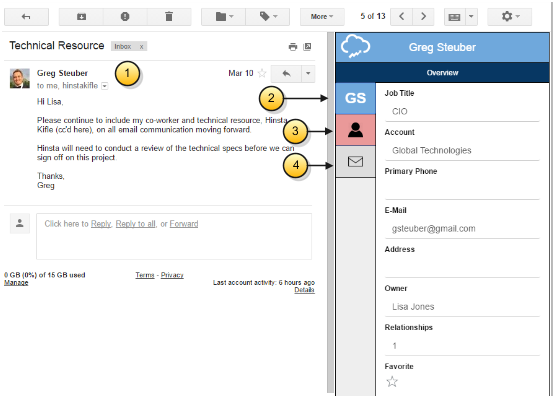Click the empty Primary Phone field
The width and height of the screenshot is (555, 398).
coord(462,189)
